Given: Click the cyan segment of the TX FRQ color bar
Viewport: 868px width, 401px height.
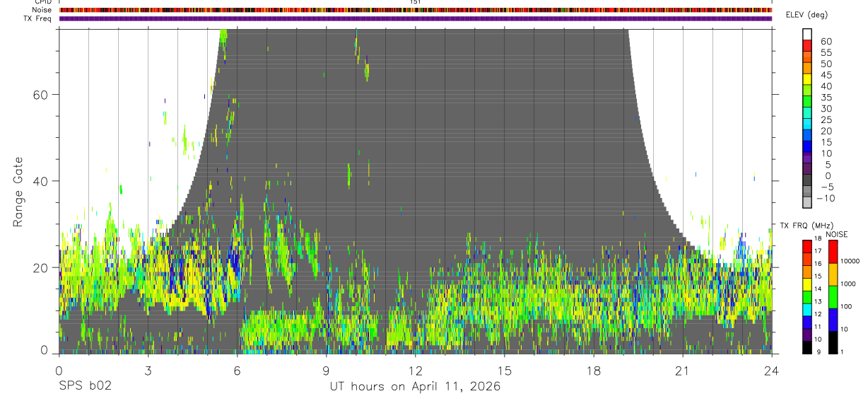Looking at the screenshot, I should (x=807, y=309).
